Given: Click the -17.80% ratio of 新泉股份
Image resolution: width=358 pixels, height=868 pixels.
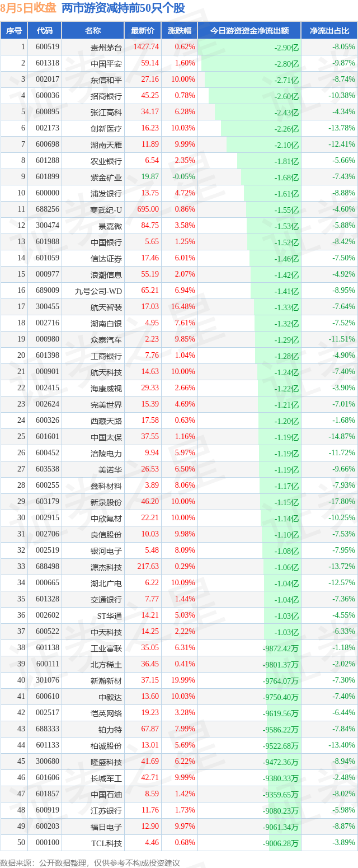Looking at the screenshot, I should 342,502.
